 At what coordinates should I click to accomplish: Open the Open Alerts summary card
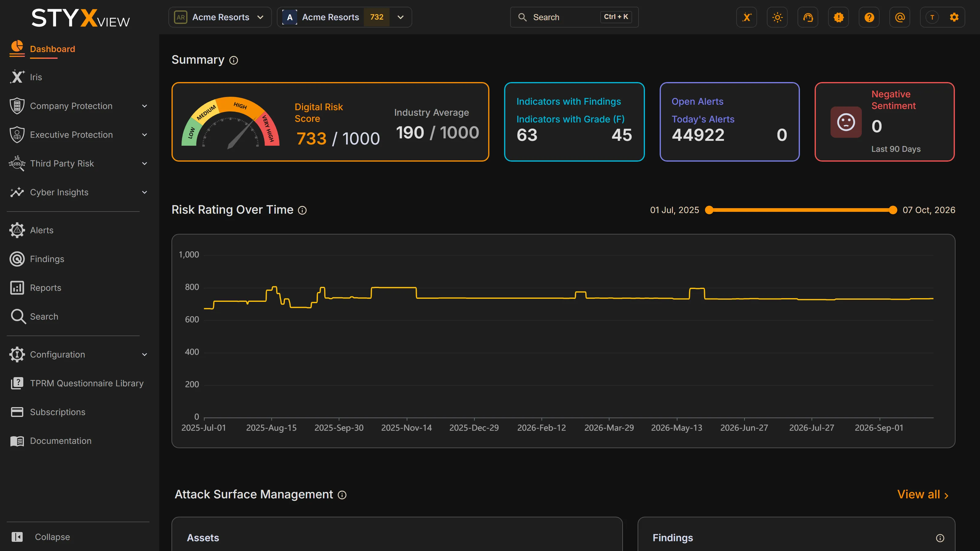click(729, 122)
